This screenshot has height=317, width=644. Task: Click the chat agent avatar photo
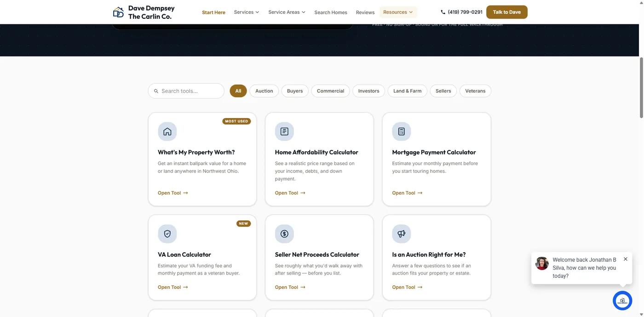tap(542, 264)
